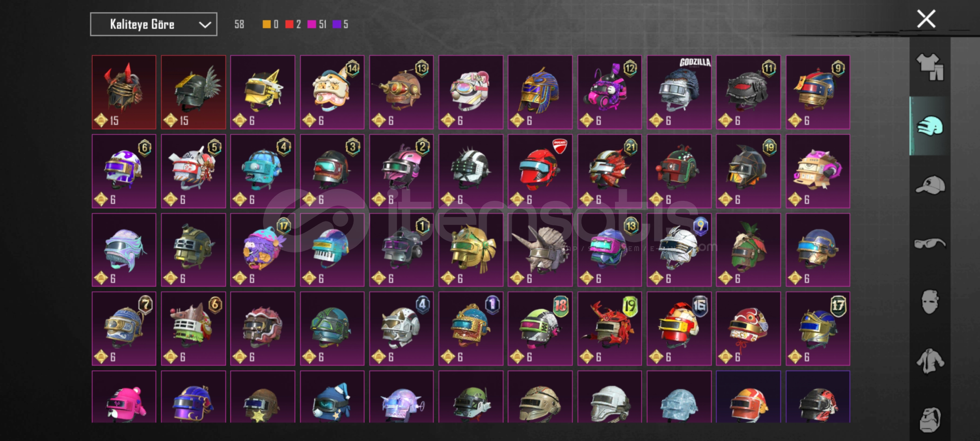This screenshot has width=980, height=441.
Task: Click the red quality counter swatch
Action: [290, 24]
